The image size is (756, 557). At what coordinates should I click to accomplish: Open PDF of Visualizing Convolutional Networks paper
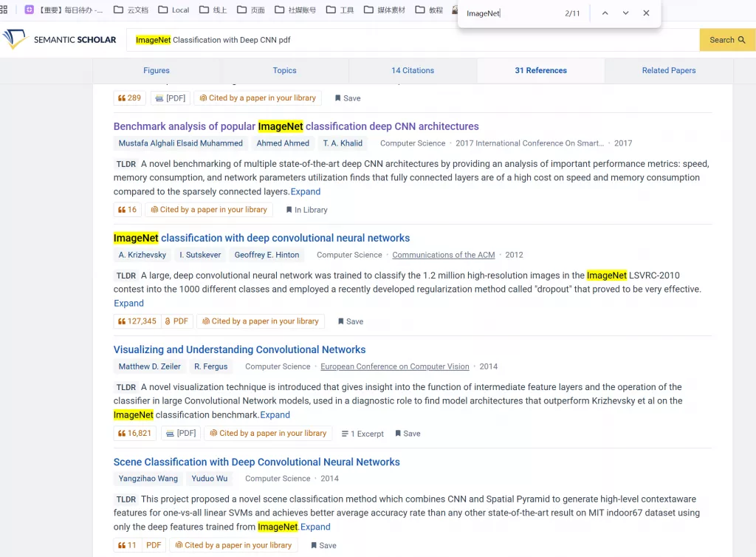click(180, 434)
